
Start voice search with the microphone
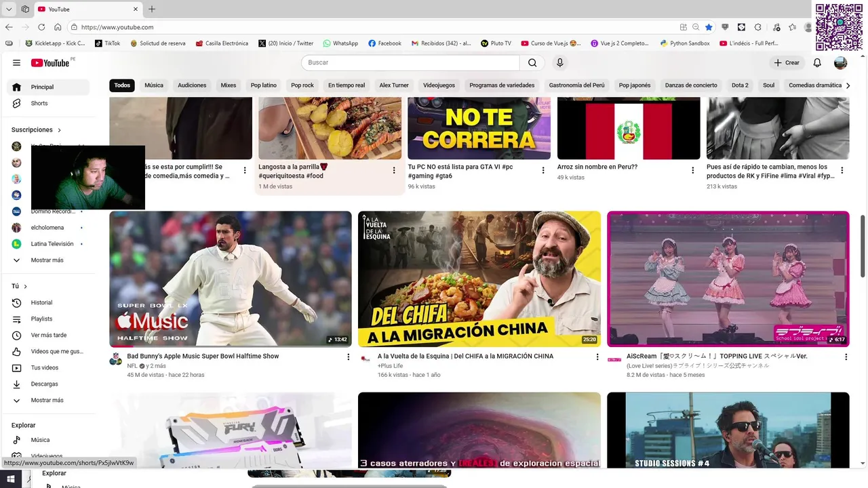coord(559,62)
